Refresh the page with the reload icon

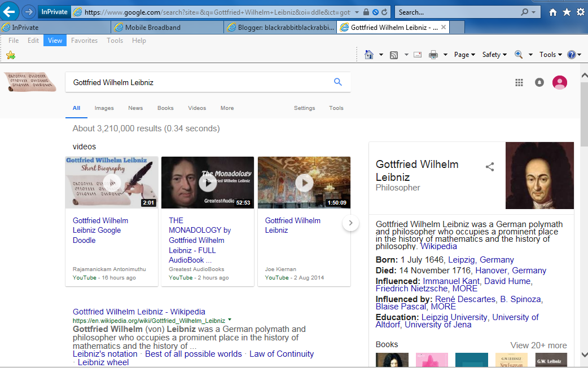click(384, 12)
